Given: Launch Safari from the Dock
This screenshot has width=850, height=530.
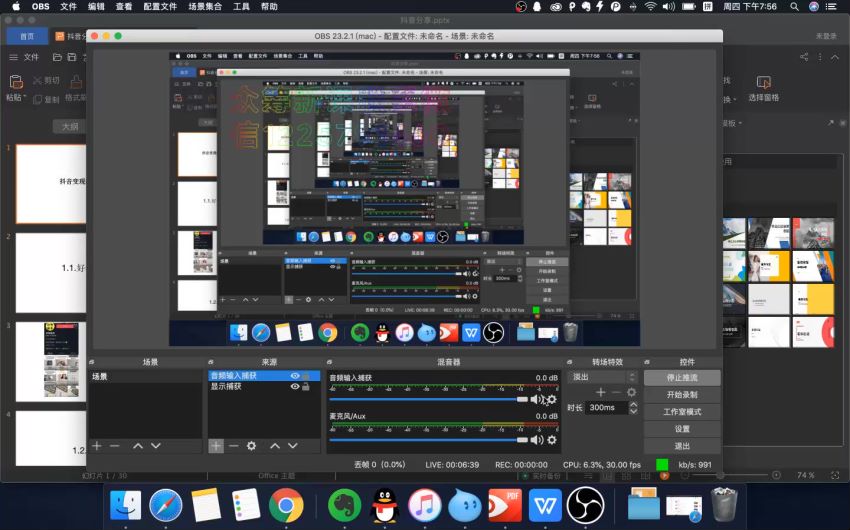Looking at the screenshot, I should [x=166, y=505].
